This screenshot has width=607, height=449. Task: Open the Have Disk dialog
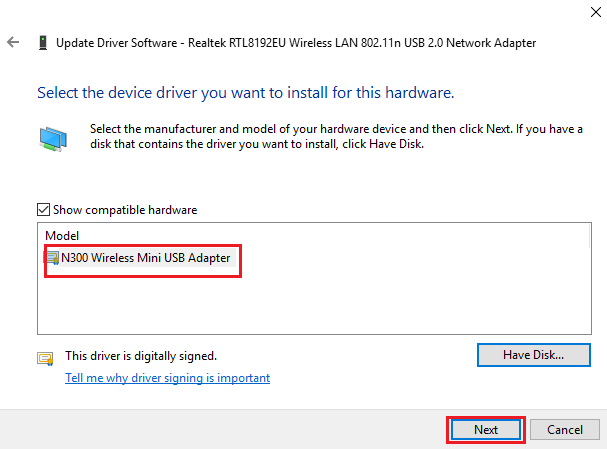(534, 354)
